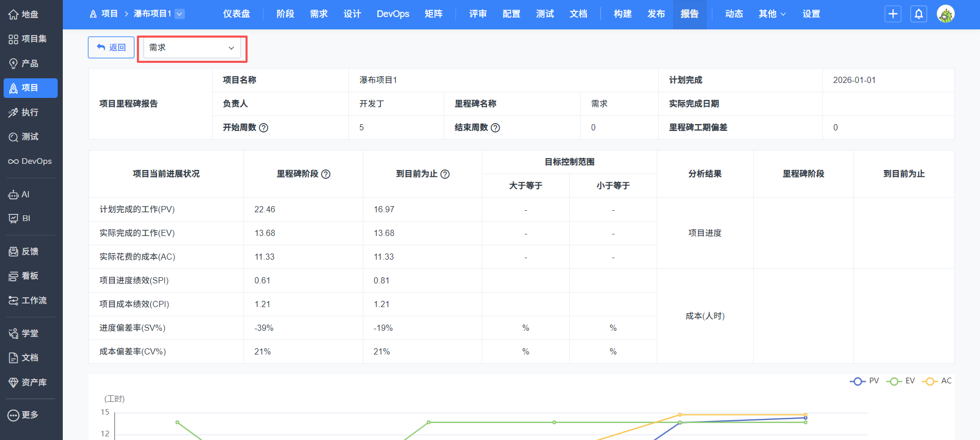
Task: Switch to the 仪表盘 tab
Action: click(236, 14)
